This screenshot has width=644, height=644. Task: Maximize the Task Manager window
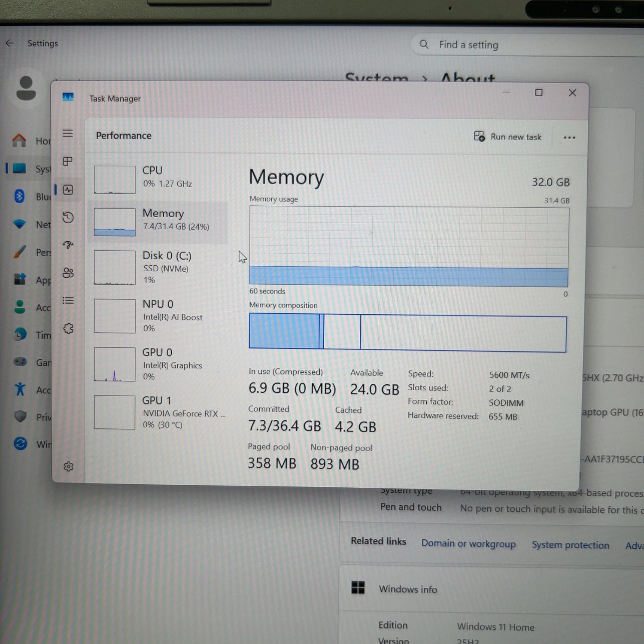539,92
